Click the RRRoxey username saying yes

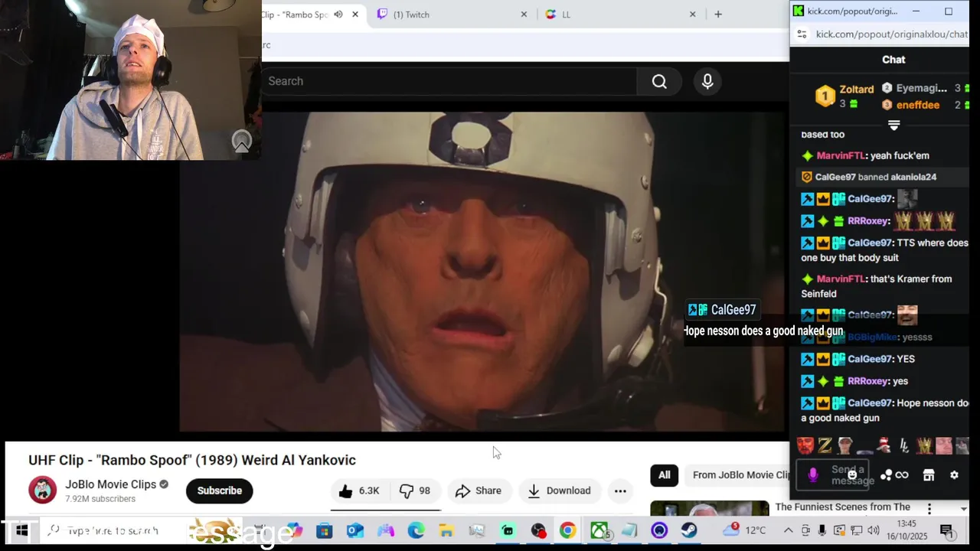click(868, 381)
